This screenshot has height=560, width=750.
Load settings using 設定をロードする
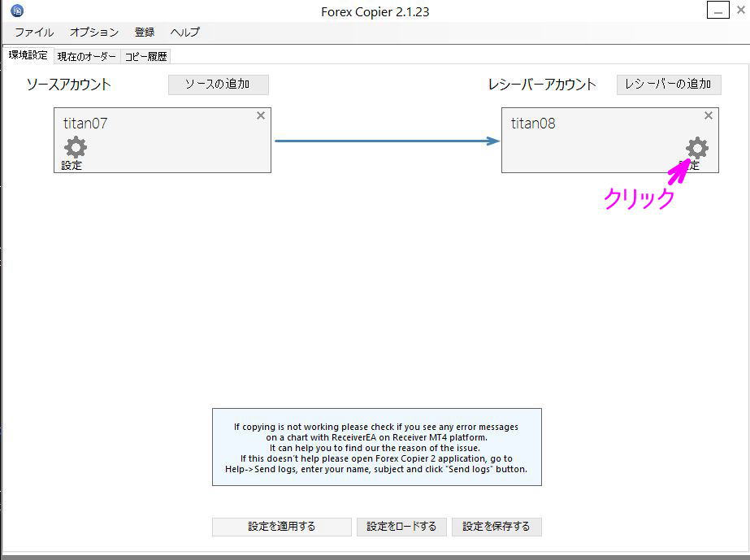[x=401, y=526]
